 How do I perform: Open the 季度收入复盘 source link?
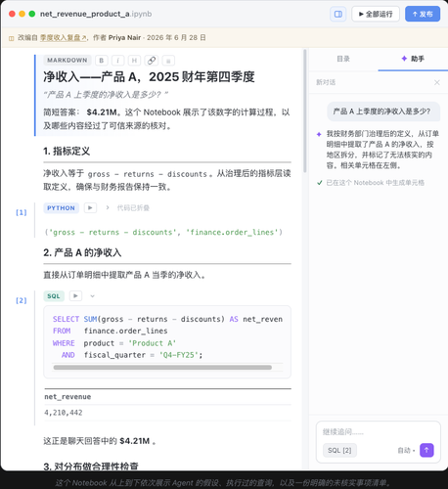pyautogui.click(x=64, y=38)
